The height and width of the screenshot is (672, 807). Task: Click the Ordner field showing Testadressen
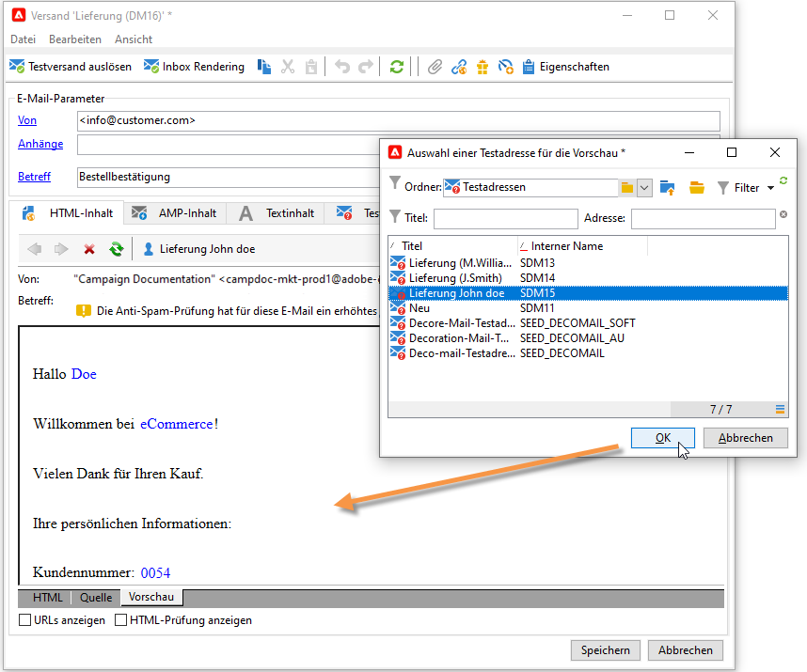[x=530, y=187]
